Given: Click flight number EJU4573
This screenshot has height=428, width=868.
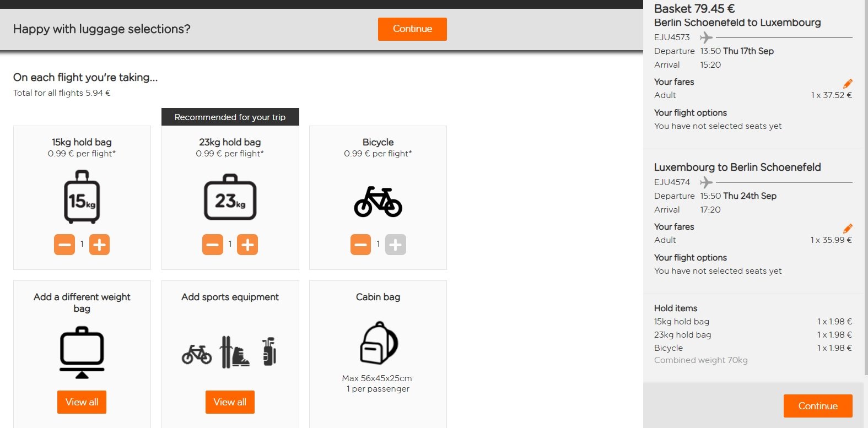Looking at the screenshot, I should tap(672, 37).
